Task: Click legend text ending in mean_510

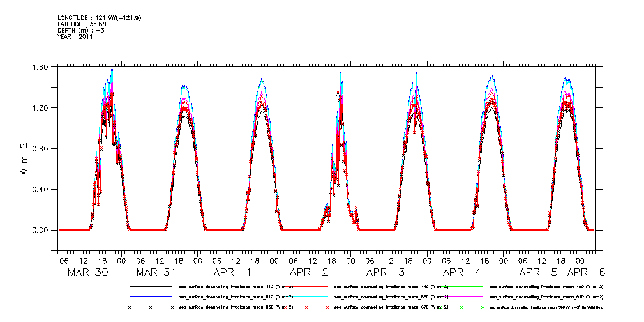Action: pyautogui.click(x=236, y=296)
